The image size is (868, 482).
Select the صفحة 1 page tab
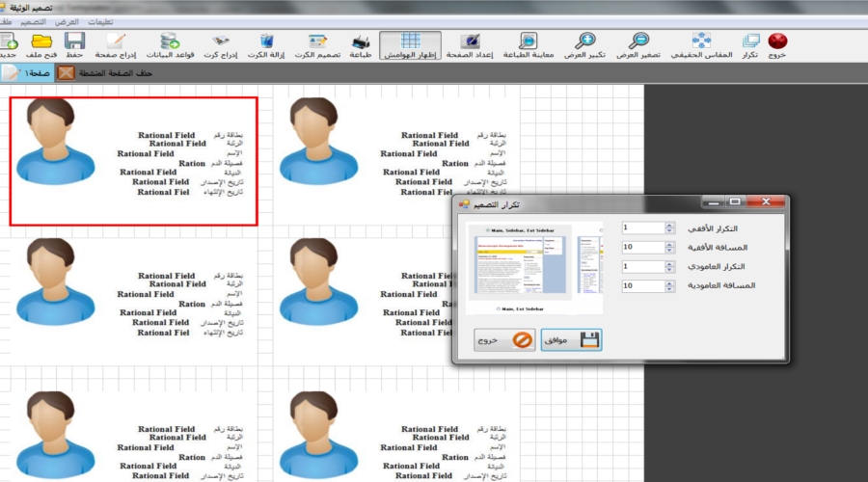coord(27,73)
